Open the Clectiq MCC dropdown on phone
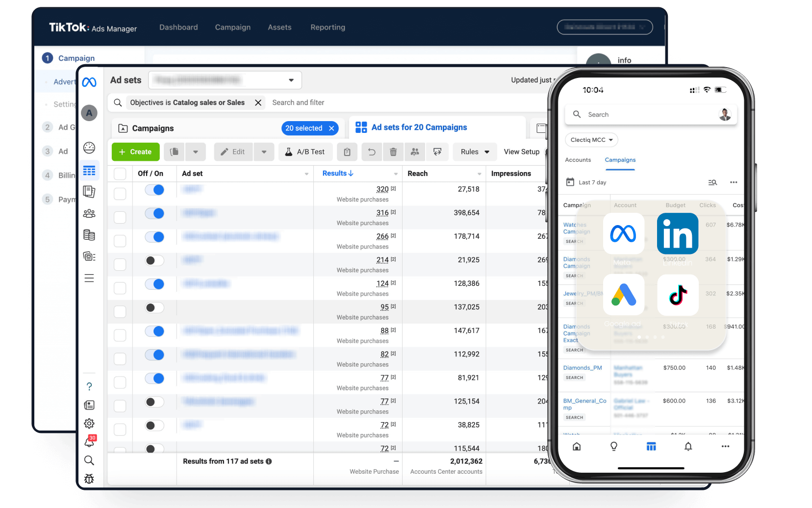The height and width of the screenshot is (508, 812). 591,140
